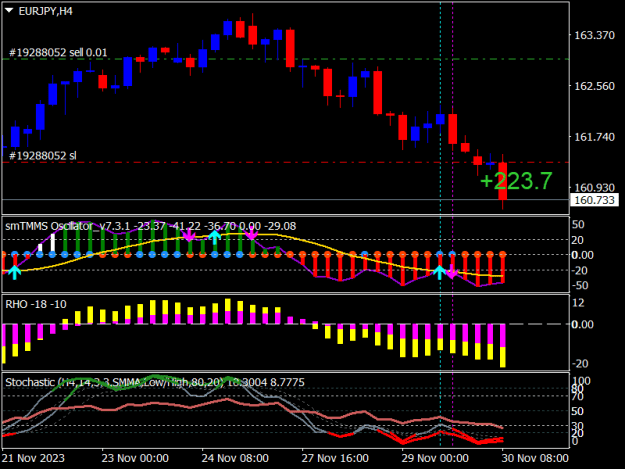Click the magenta down arrow just after 24 Nov 08:00
This screenshot has width=625, height=469.
click(x=252, y=234)
